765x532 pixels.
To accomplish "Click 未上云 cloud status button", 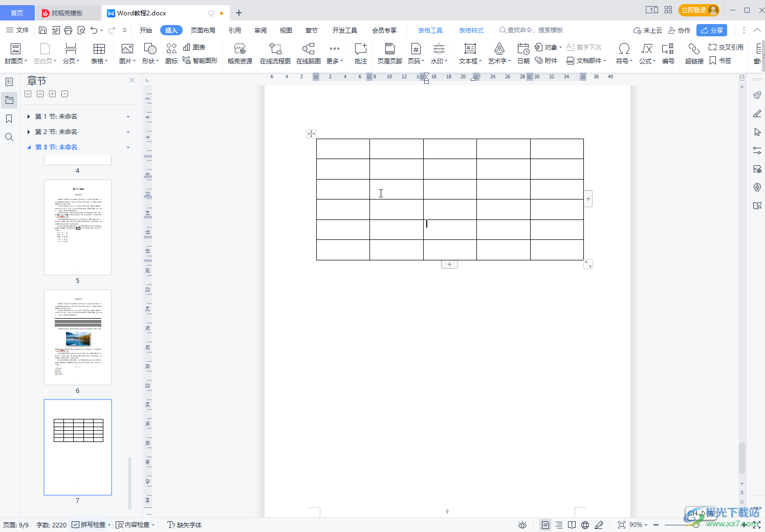I will click(648, 30).
